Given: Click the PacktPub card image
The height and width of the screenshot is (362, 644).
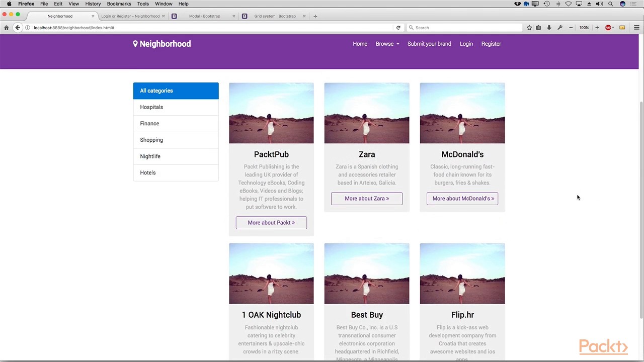Looking at the screenshot, I should point(271,113).
